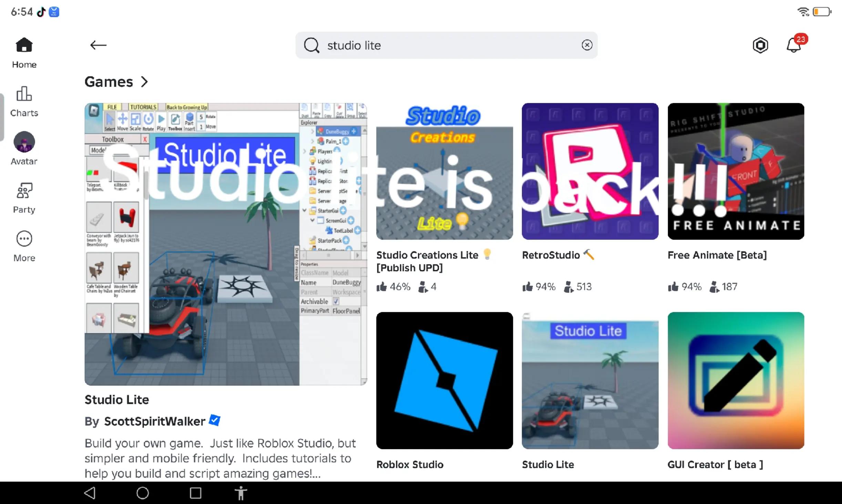Screen dimensions: 842x504
Task: Expand the Games results chevron
Action: pyautogui.click(x=145, y=82)
